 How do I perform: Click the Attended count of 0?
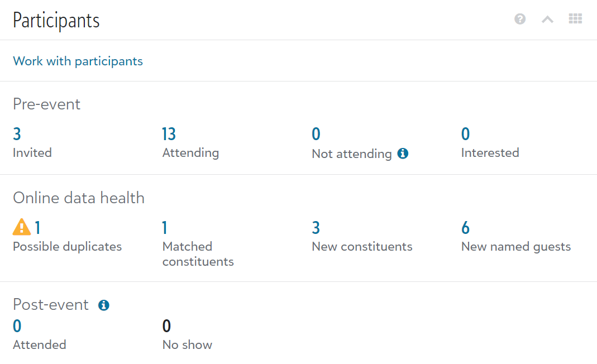(x=17, y=326)
